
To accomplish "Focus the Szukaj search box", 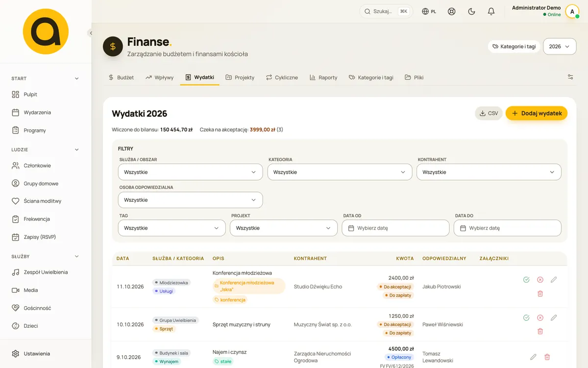I will coord(386,11).
